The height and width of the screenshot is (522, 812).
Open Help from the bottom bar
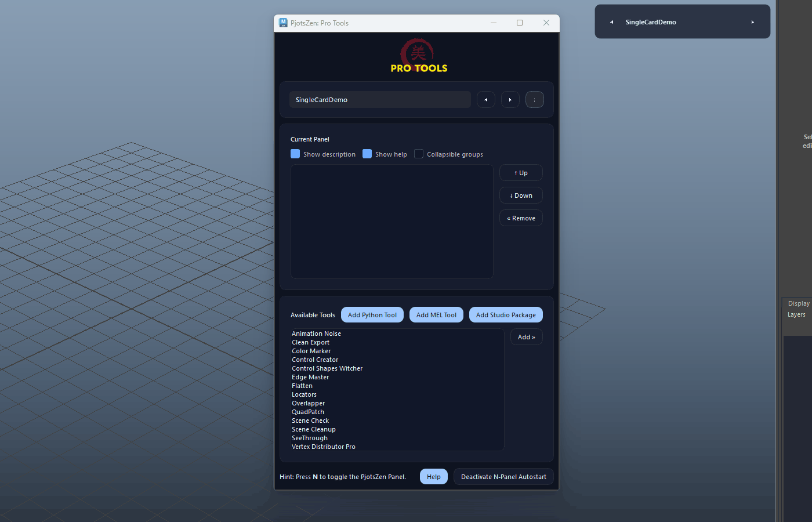(x=434, y=477)
